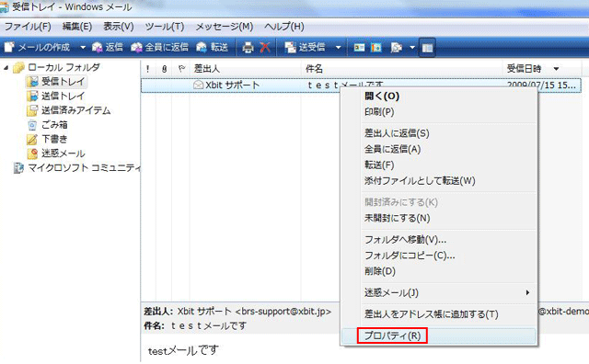Select the 送信済みアイテム folder
This screenshot has height=364, width=589.
[x=75, y=110]
